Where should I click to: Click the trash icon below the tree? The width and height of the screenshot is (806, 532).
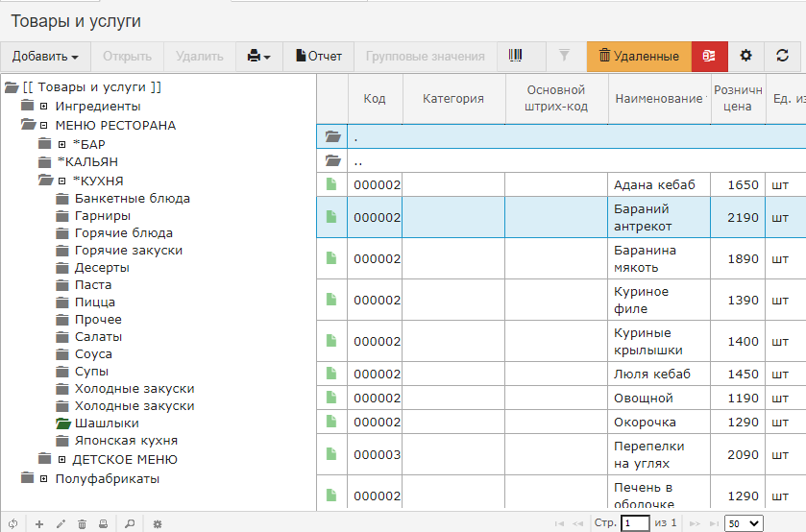82,523
